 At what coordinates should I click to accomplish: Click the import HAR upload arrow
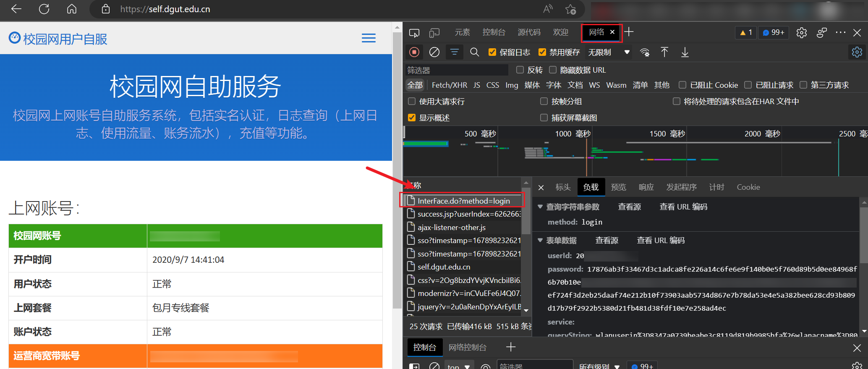[x=664, y=52]
